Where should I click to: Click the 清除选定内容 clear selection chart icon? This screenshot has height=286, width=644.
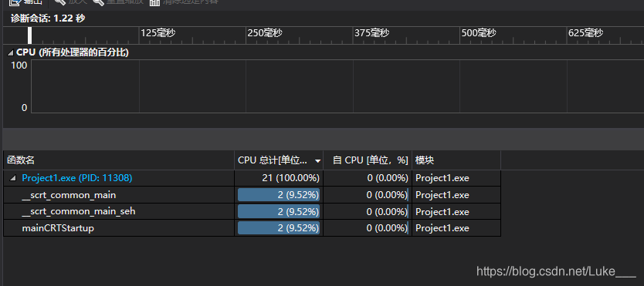154,2
